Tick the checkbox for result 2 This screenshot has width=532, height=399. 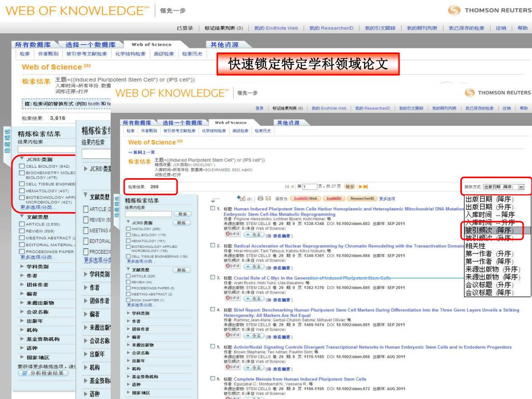pyautogui.click(x=212, y=245)
